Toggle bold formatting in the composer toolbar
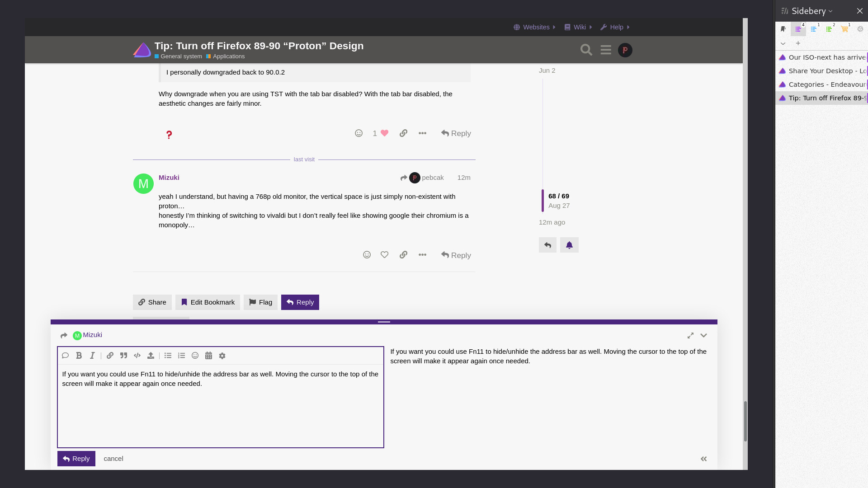 pyautogui.click(x=79, y=356)
